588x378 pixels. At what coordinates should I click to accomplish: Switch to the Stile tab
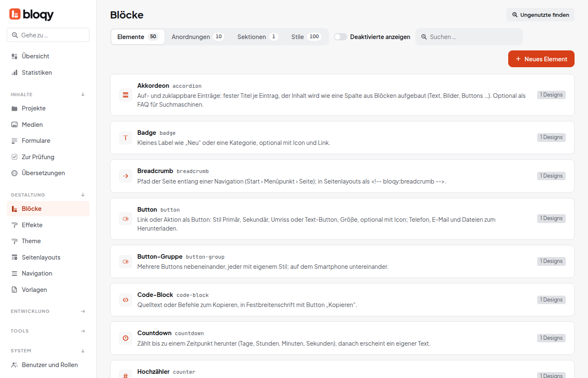[x=306, y=37]
